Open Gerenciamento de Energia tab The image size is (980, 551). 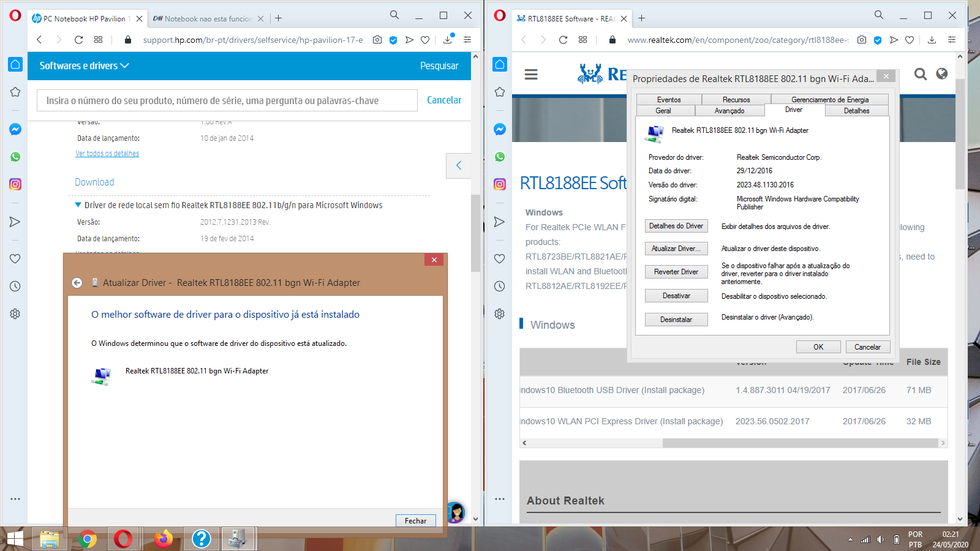pos(830,100)
